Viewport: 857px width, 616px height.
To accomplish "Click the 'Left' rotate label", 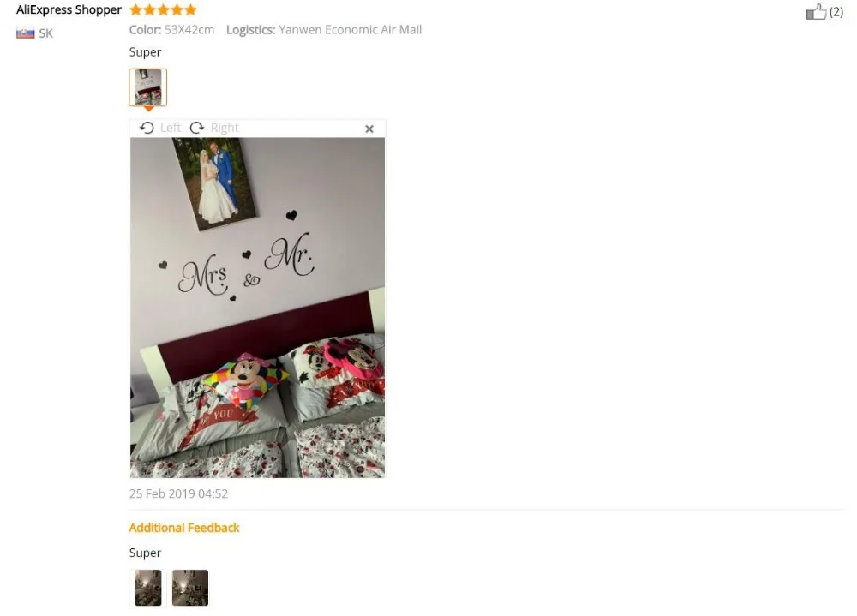I will pos(171,128).
